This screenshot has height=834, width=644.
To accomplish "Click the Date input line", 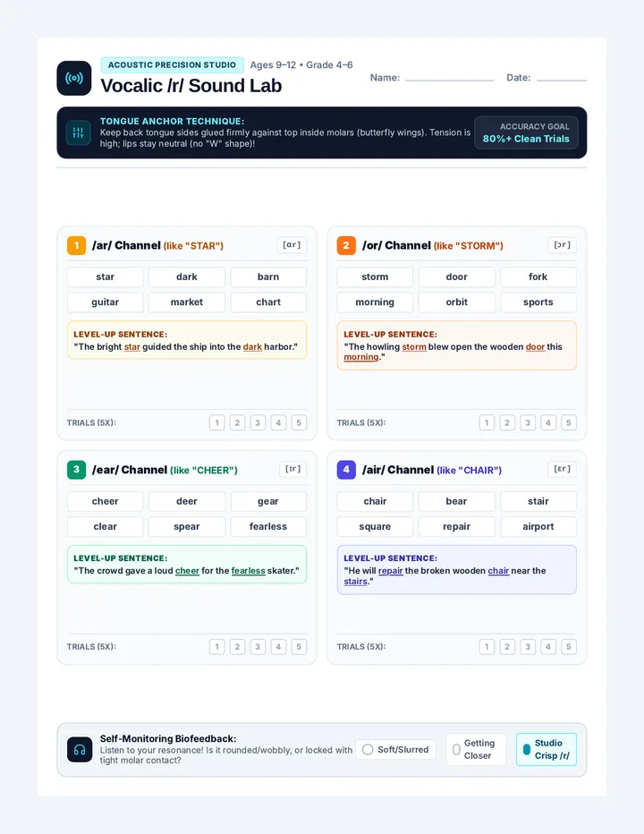I will 562,78.
